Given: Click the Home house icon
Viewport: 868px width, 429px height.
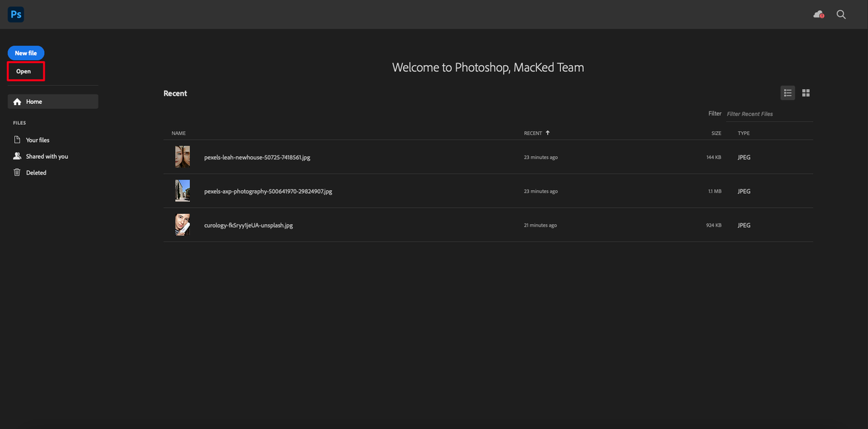Looking at the screenshot, I should click(x=18, y=102).
